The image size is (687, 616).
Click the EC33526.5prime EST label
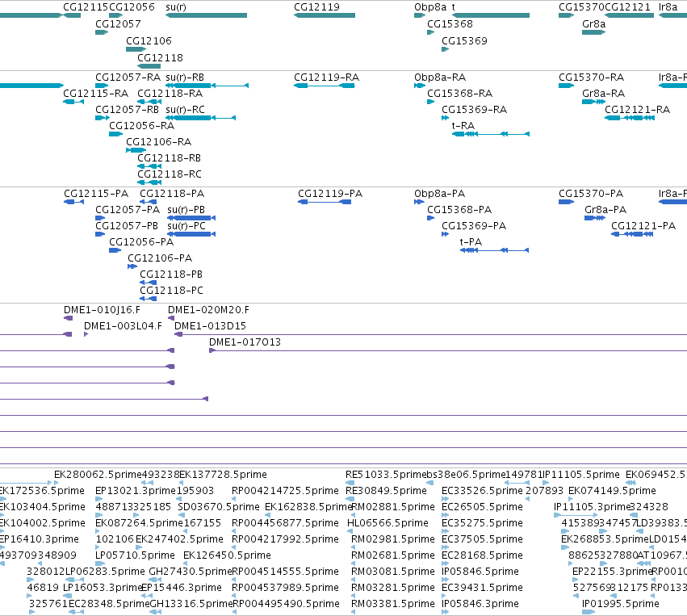pos(483,491)
